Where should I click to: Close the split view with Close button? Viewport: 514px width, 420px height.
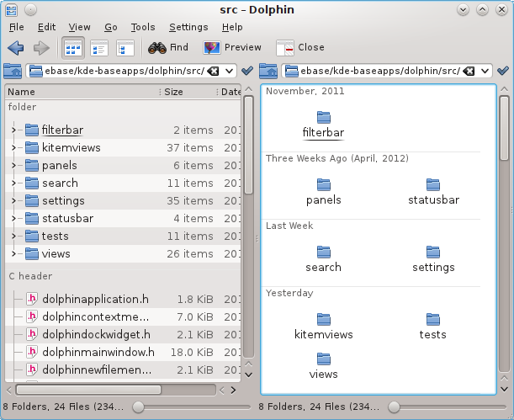(x=300, y=47)
